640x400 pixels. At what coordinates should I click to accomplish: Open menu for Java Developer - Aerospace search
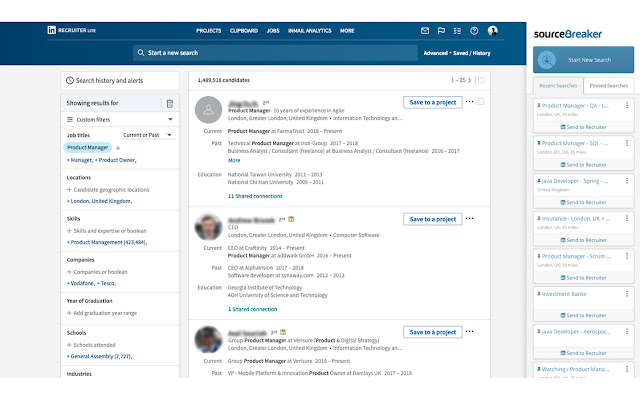point(627,331)
